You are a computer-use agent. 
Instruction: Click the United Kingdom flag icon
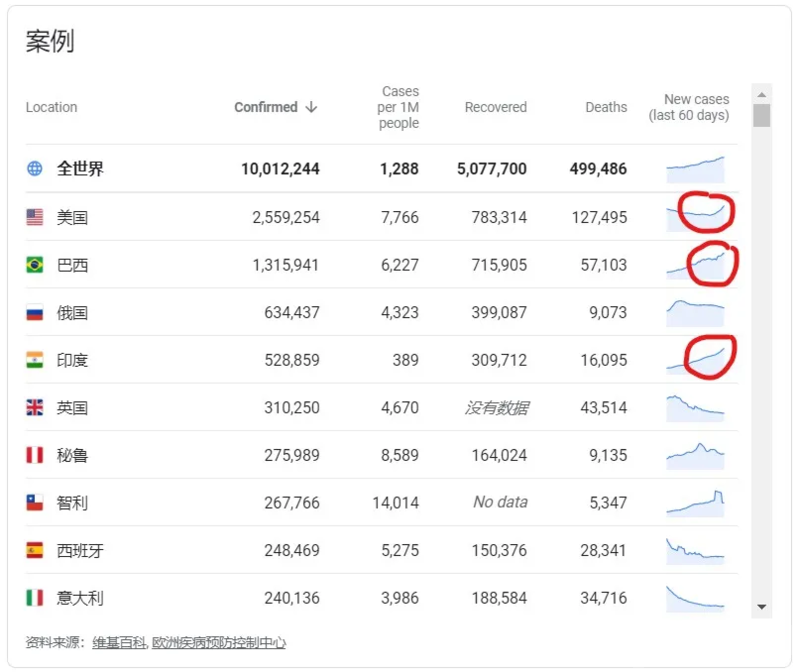click(x=35, y=408)
